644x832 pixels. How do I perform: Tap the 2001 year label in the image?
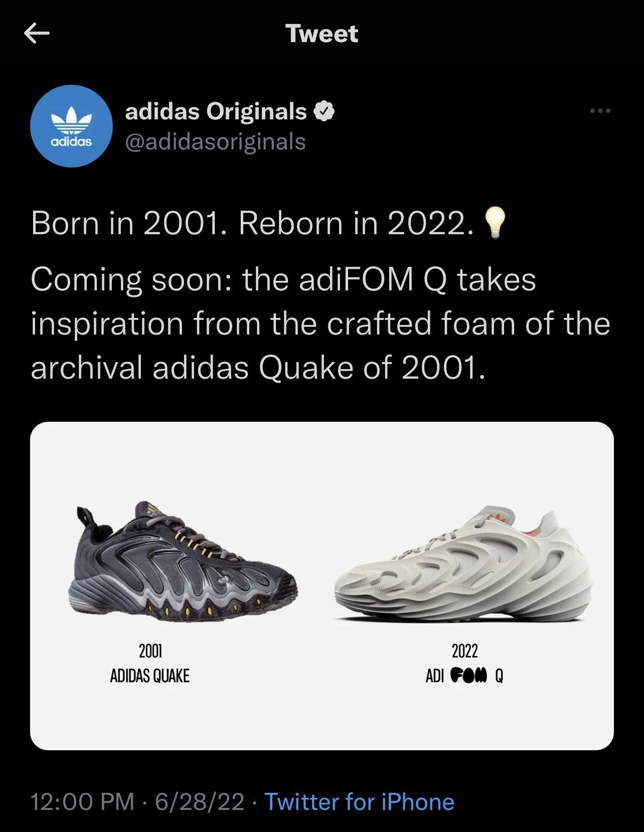coord(150,651)
